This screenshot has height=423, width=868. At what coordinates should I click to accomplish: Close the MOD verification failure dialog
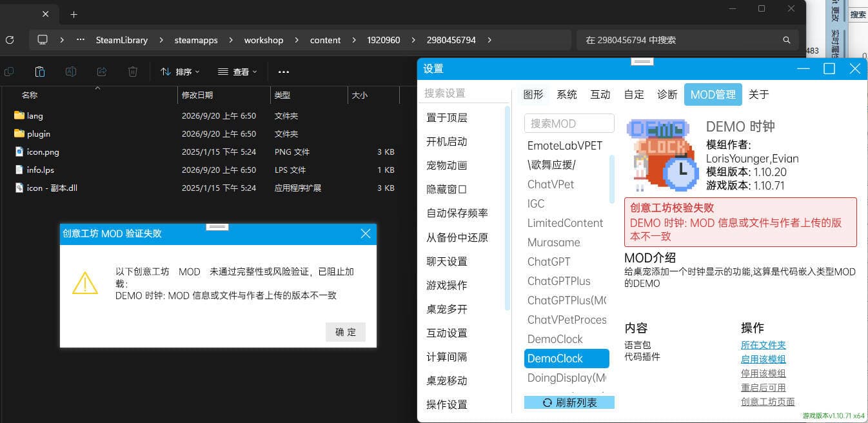[x=366, y=233]
